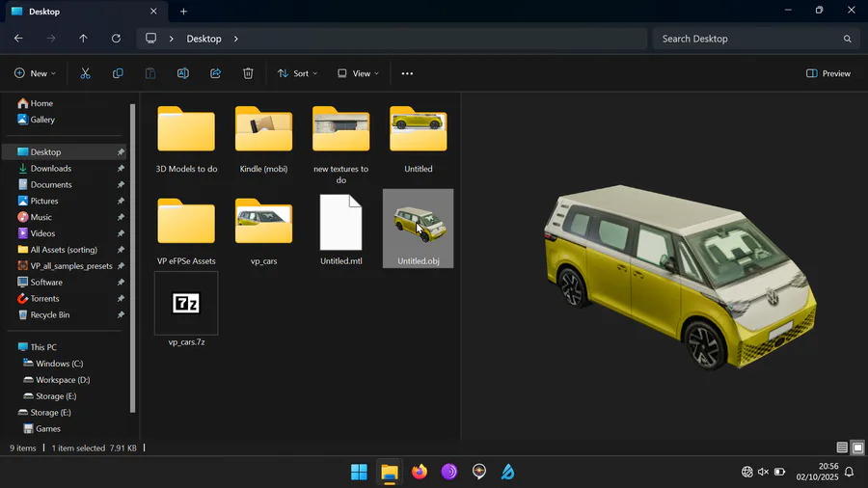Click the volume muted tray icon

764,472
